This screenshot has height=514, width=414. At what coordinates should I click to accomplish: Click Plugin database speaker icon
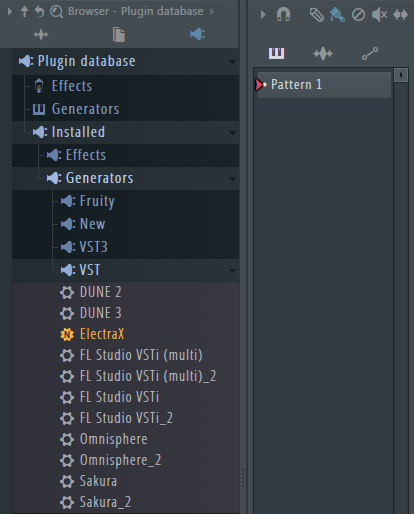coord(26,61)
